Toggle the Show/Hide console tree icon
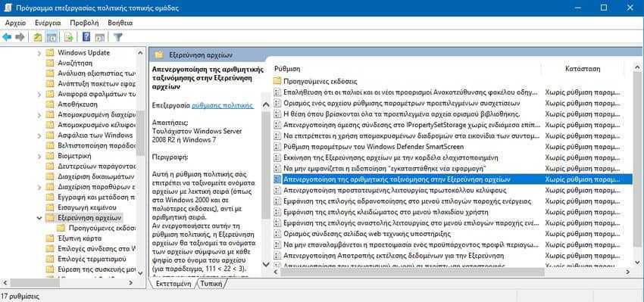The height and width of the screenshot is (302, 644). point(52,37)
